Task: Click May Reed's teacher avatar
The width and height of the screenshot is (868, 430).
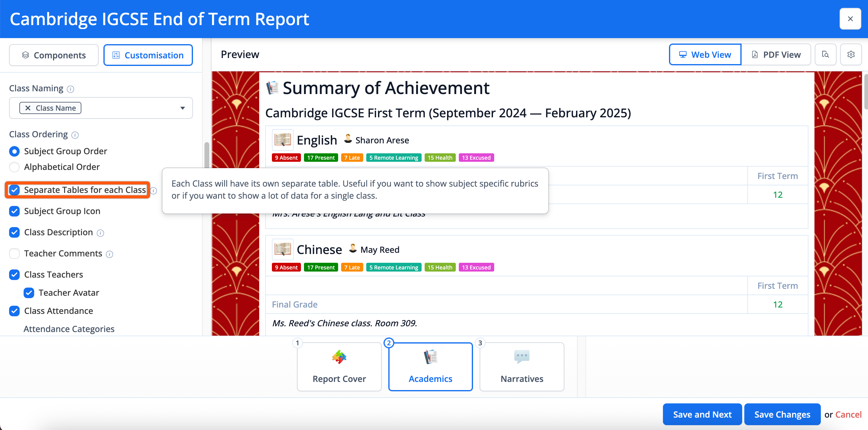Action: point(352,249)
